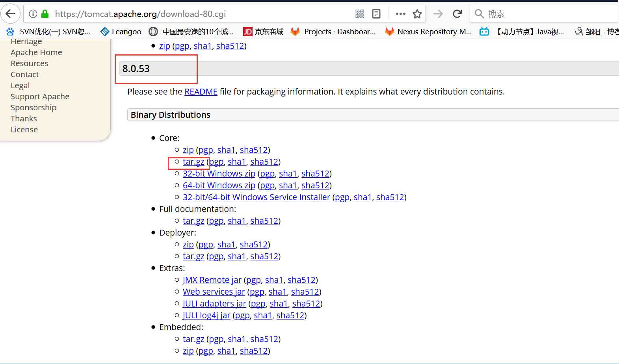Open License in the sidebar
The width and height of the screenshot is (619, 364).
coord(24,130)
